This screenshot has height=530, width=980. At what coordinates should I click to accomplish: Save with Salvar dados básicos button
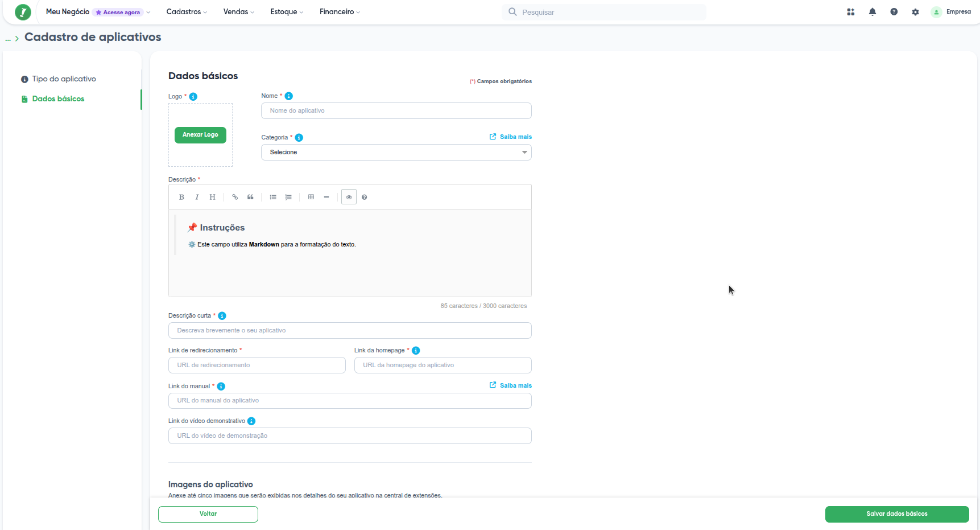[896, 514]
